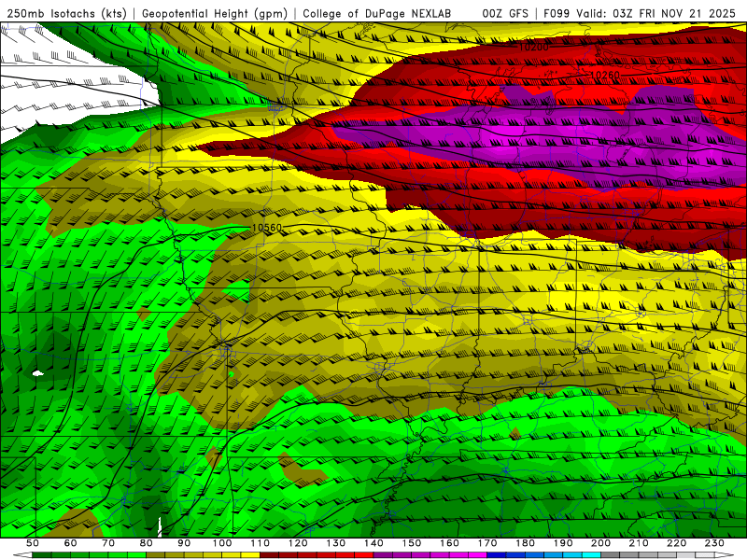Select the left arrow end of color bar

(x=21, y=555)
